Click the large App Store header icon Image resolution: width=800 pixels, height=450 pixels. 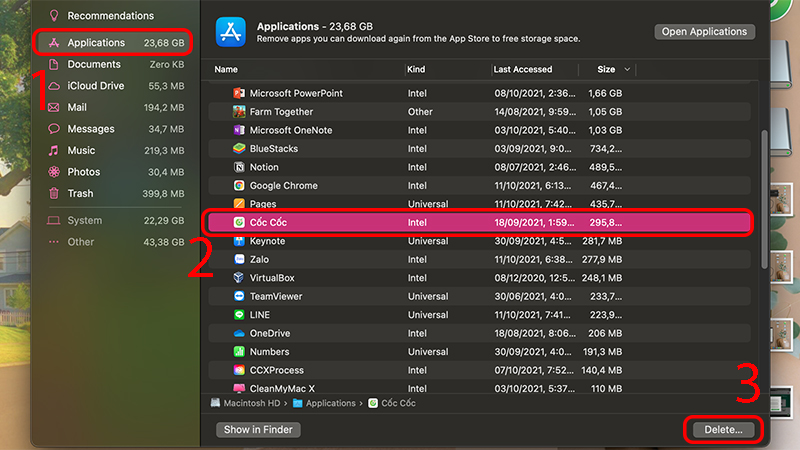(x=231, y=32)
